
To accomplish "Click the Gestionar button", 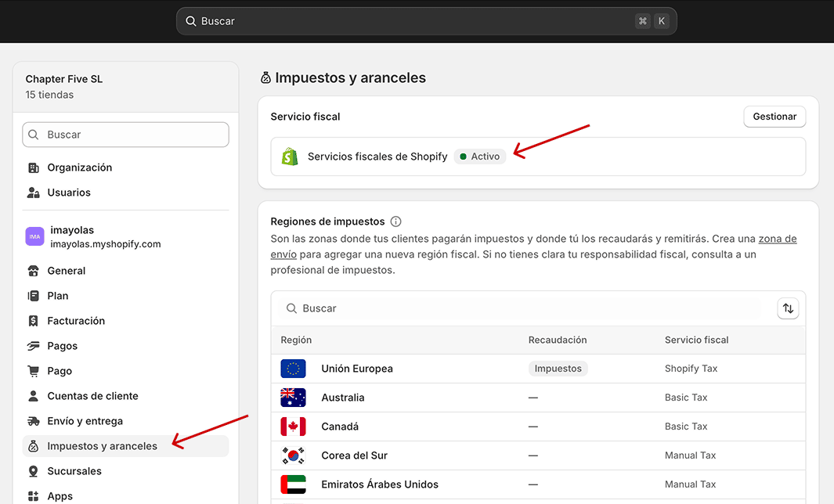I will pyautogui.click(x=774, y=117).
